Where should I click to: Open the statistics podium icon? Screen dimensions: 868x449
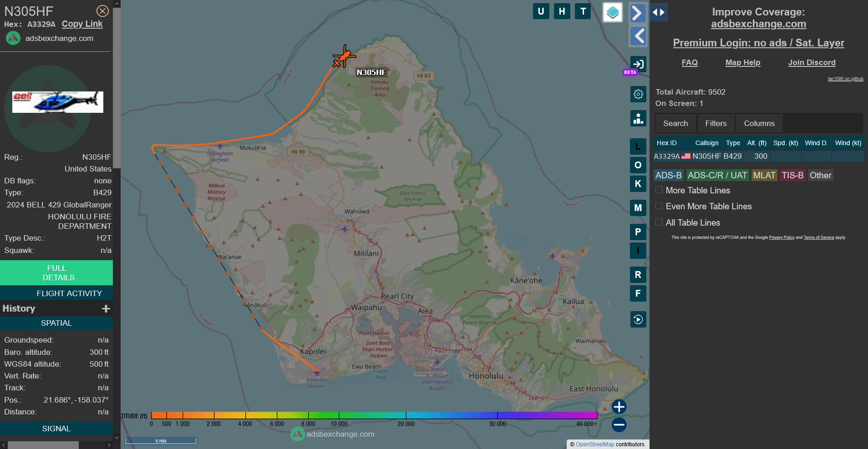click(x=638, y=118)
